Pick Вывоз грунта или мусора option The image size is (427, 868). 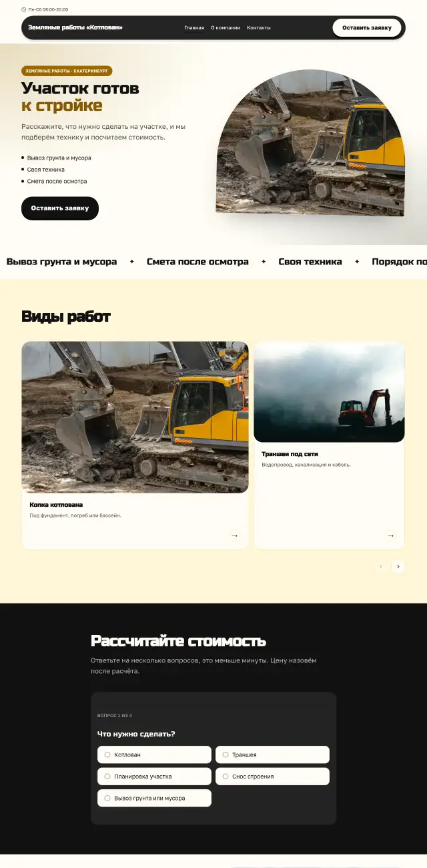coord(154,798)
